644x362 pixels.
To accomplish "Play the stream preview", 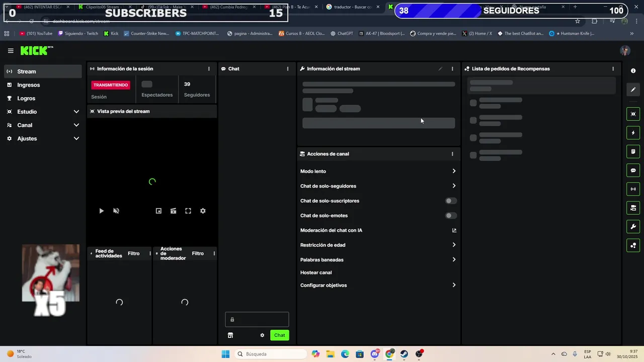I will [101, 211].
